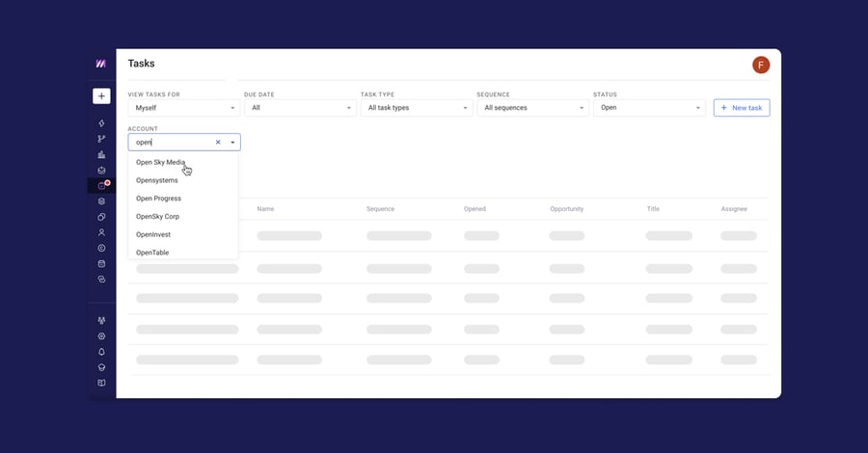Click the Account search input field

pos(172,143)
